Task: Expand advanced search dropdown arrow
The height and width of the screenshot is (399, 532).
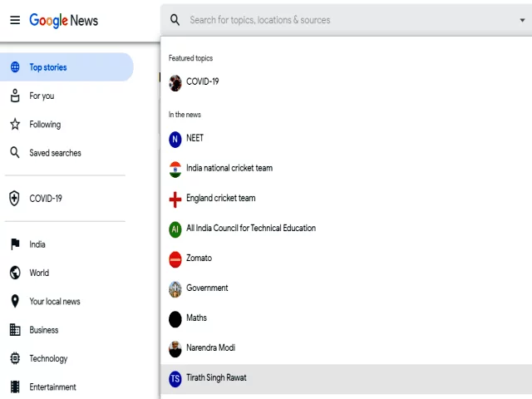Action: (522, 20)
